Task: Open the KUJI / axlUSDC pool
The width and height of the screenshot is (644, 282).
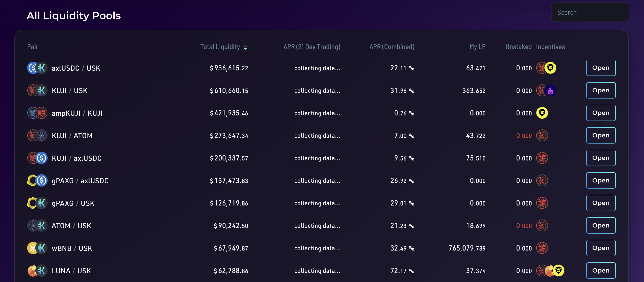Action: pos(600,158)
